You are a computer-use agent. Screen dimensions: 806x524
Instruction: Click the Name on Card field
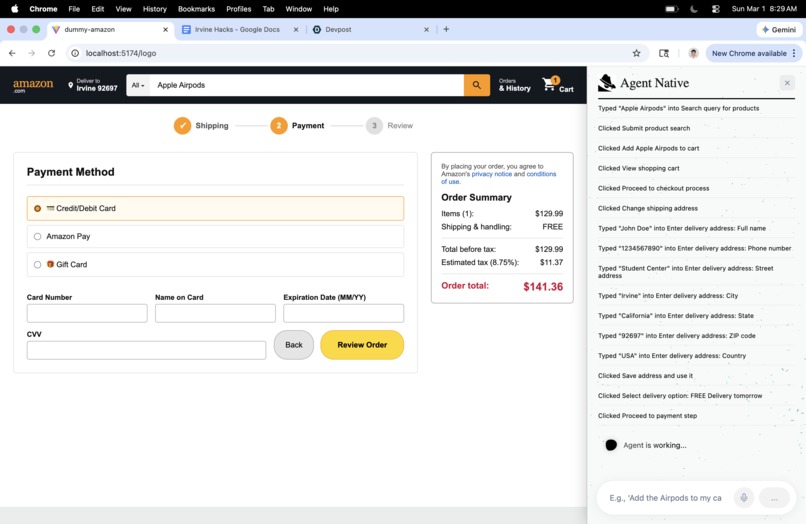(x=215, y=313)
